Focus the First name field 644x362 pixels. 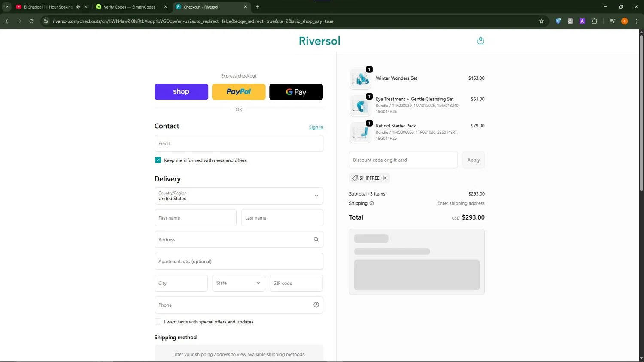195,218
